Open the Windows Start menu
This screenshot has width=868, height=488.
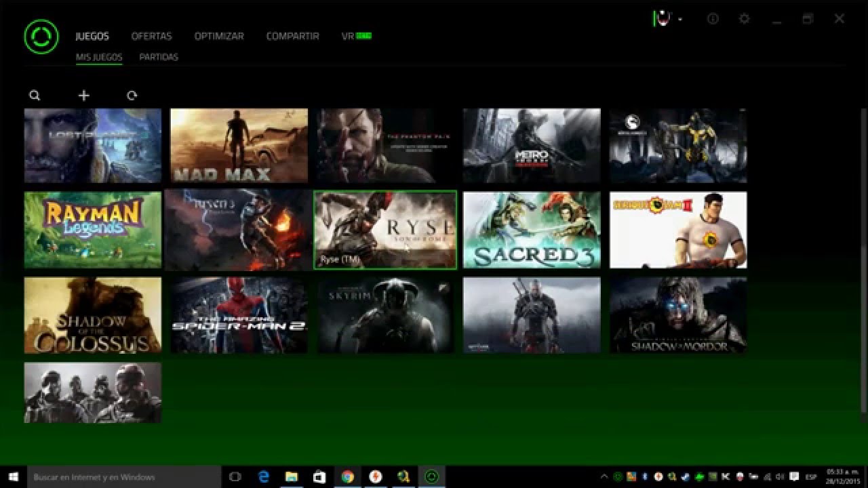coord(13,477)
